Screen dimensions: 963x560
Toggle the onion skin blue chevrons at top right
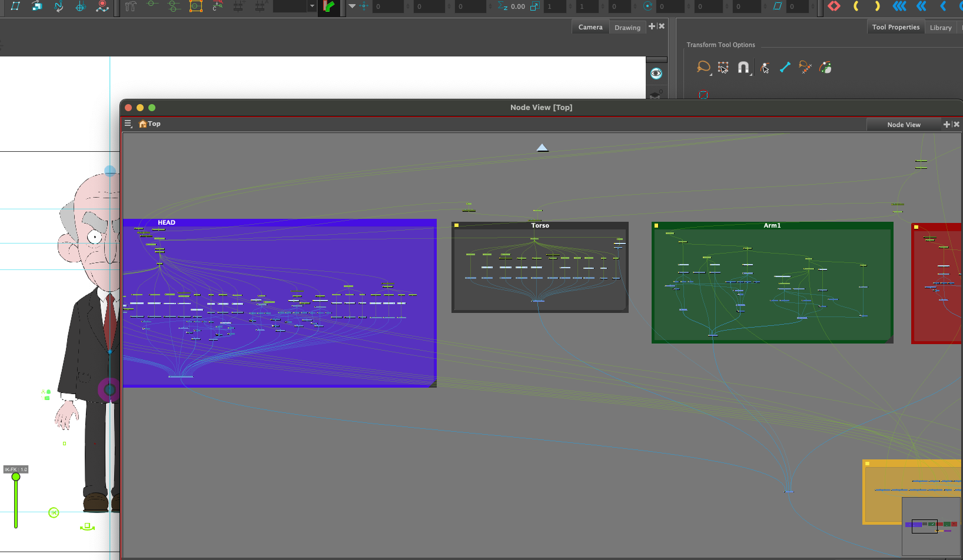point(899,6)
